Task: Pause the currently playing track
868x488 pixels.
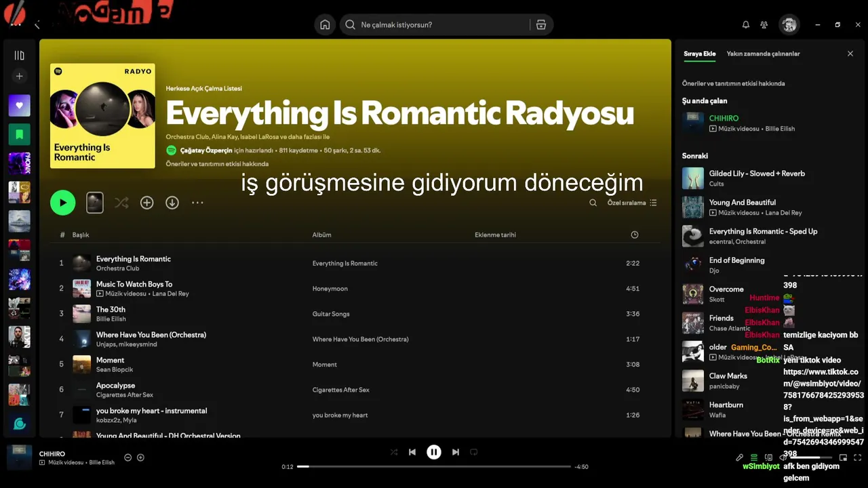Action: [x=434, y=452]
